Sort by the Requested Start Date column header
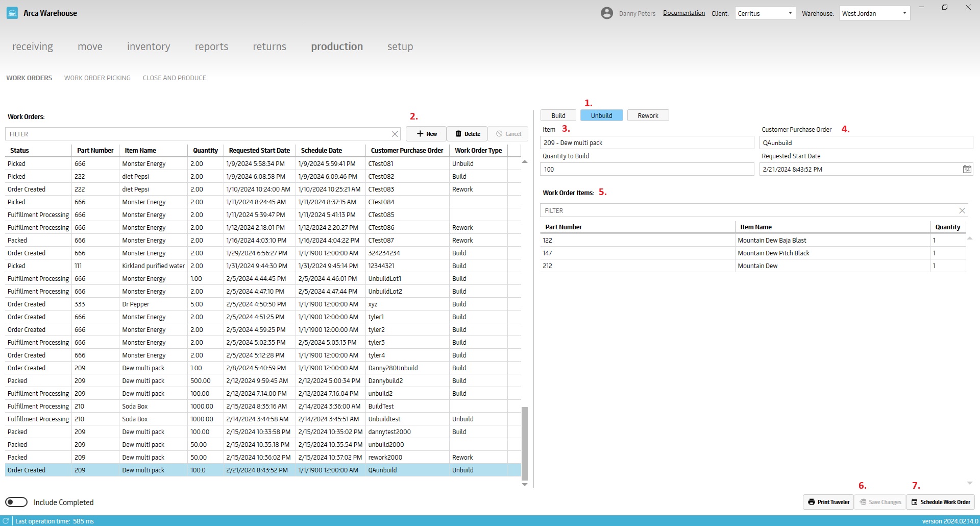980x526 pixels. click(x=259, y=150)
